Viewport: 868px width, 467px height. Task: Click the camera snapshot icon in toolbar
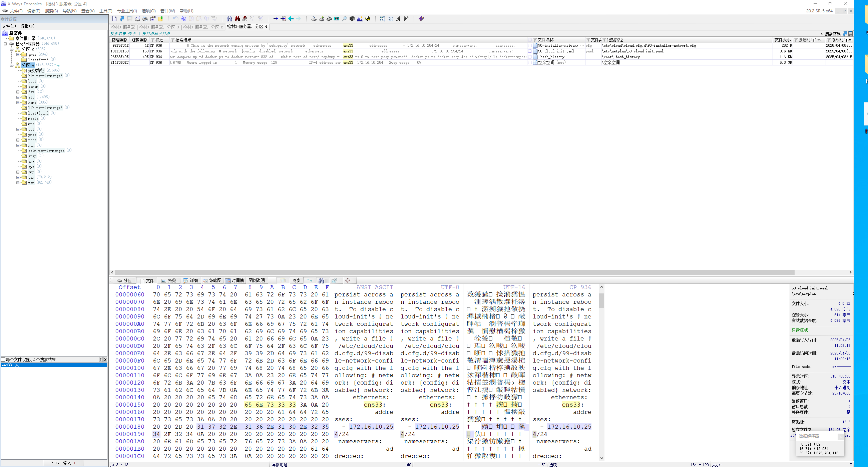coord(352,19)
